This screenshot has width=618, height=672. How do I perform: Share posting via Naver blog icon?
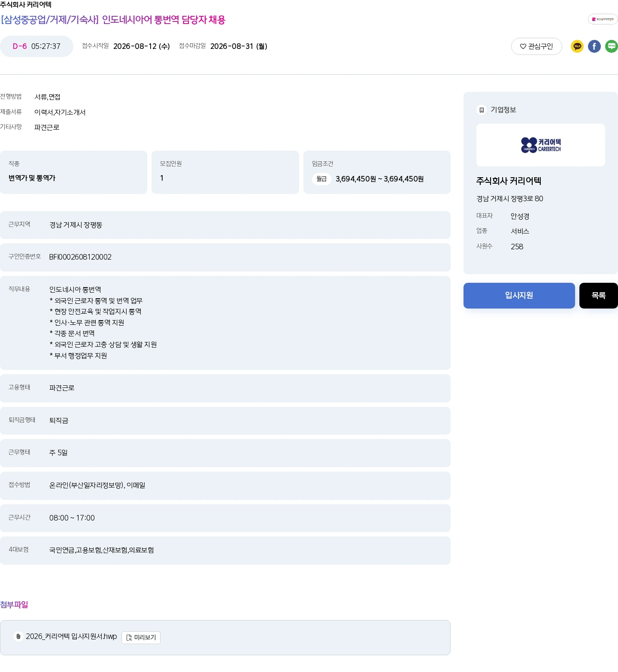coord(611,46)
